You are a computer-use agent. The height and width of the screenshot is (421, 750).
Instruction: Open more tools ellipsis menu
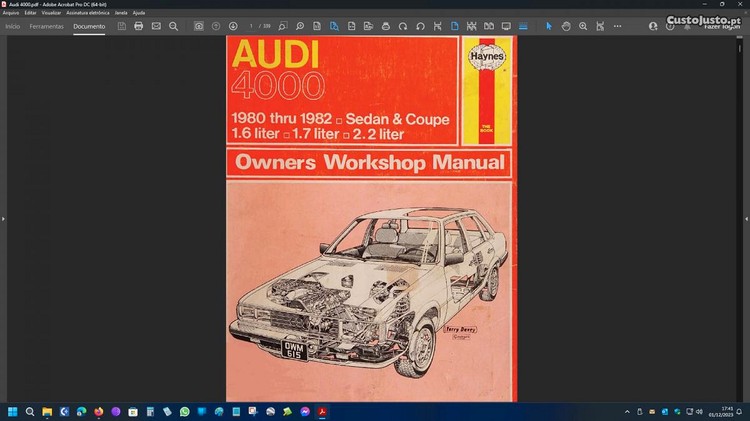click(x=617, y=26)
